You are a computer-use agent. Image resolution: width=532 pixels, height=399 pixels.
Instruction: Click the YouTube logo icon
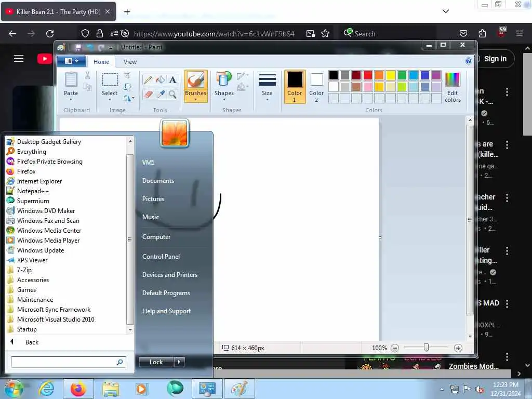45,59
